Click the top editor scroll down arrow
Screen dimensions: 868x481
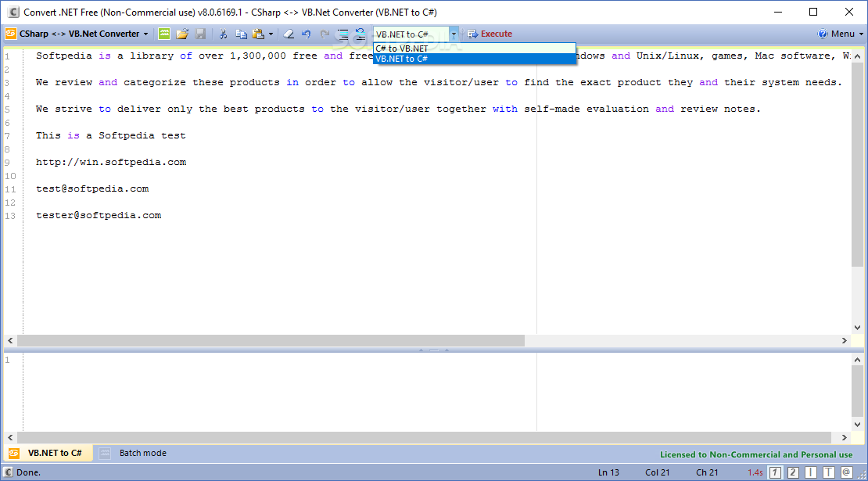coord(857,327)
